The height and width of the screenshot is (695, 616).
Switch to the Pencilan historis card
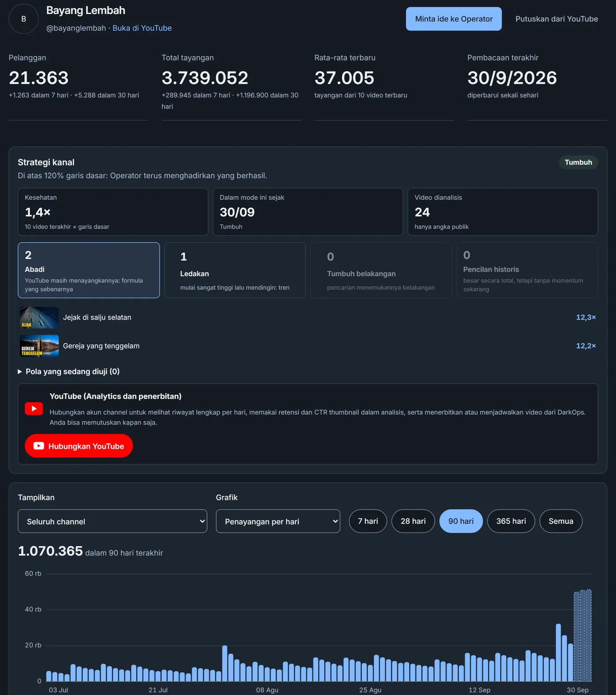(527, 270)
